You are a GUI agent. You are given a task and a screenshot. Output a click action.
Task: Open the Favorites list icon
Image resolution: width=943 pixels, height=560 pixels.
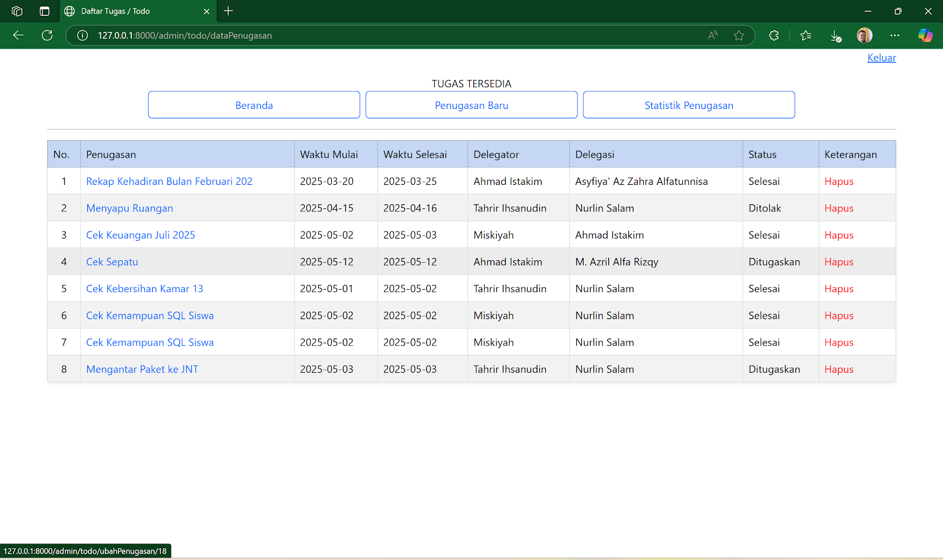806,35
